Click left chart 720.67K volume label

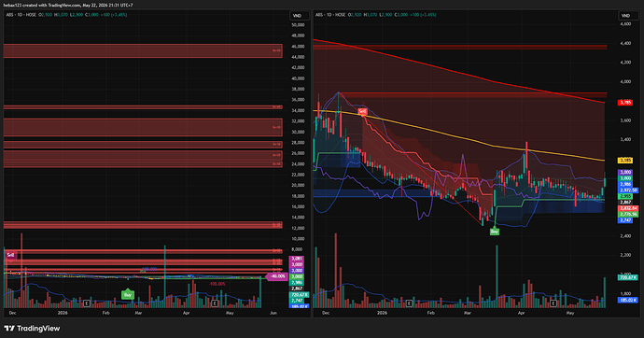click(300, 295)
